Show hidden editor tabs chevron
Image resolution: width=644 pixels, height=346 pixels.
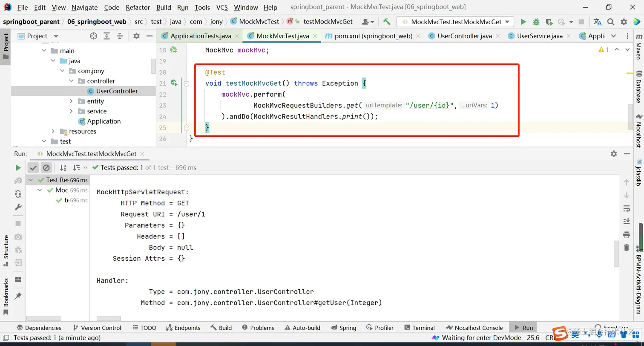click(613, 36)
